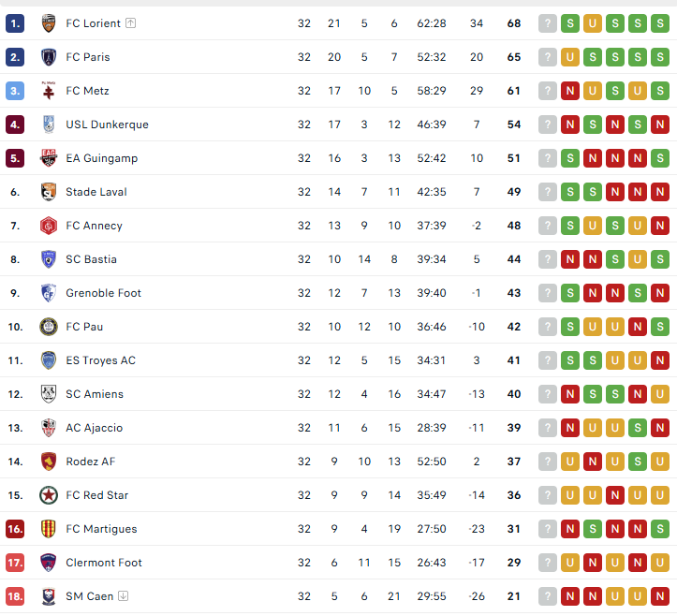Click FC Lorient's upcoming match question mark
The height and width of the screenshot is (616, 677).
[x=548, y=23]
